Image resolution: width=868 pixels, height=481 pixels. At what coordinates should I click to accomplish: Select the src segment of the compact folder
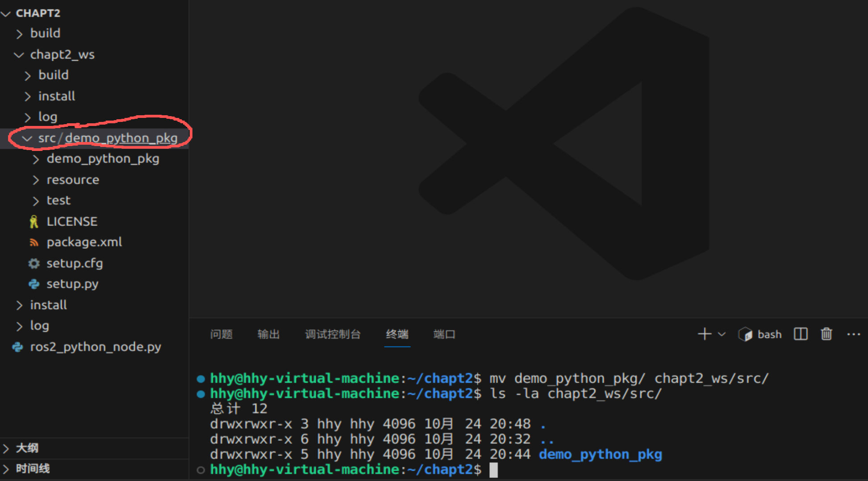click(46, 138)
